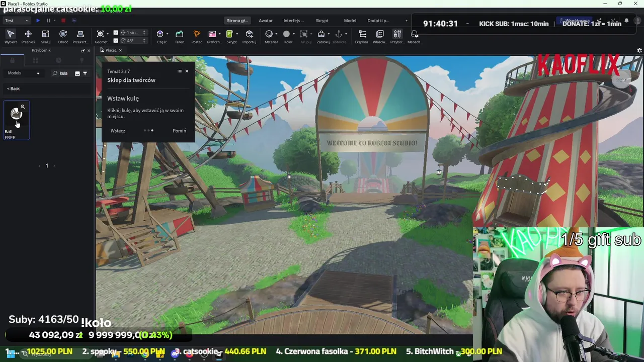This screenshot has height=362, width=644.
Task: Toggle the move snapping checkbox
Action: 116,33
